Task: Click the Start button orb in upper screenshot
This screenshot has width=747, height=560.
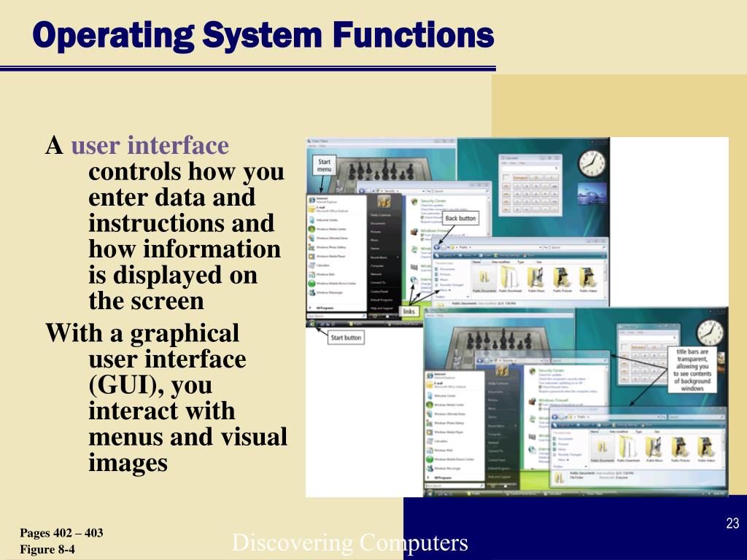Action: [312, 323]
